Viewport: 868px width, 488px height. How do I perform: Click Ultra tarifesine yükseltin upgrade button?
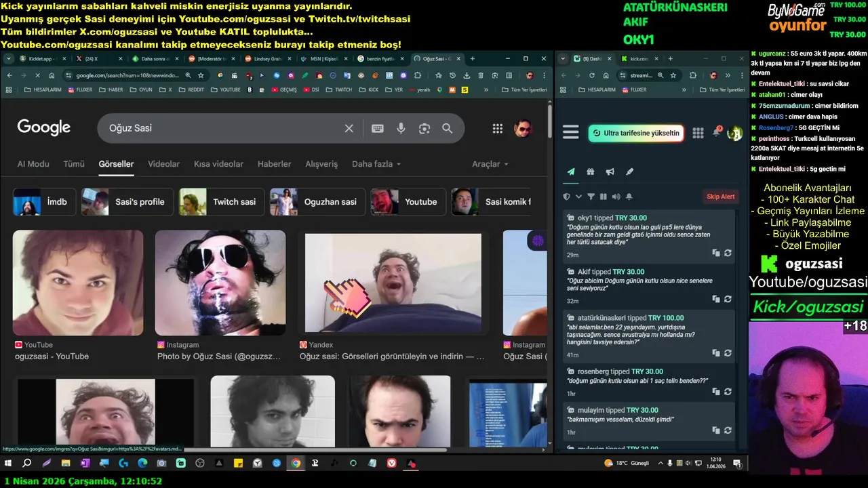(x=635, y=133)
